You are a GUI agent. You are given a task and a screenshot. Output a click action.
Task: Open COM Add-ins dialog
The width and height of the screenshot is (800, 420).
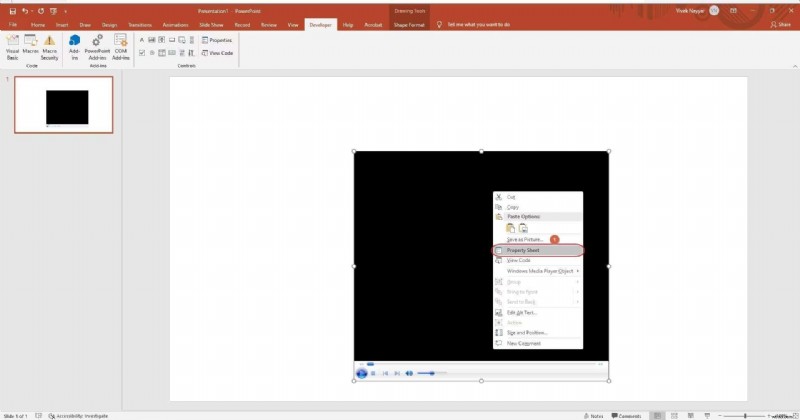coord(120,47)
